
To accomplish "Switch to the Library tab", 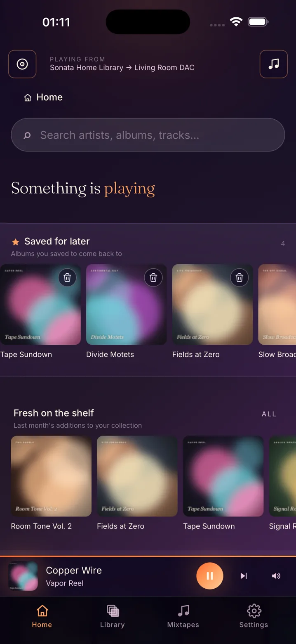I will point(113,616).
